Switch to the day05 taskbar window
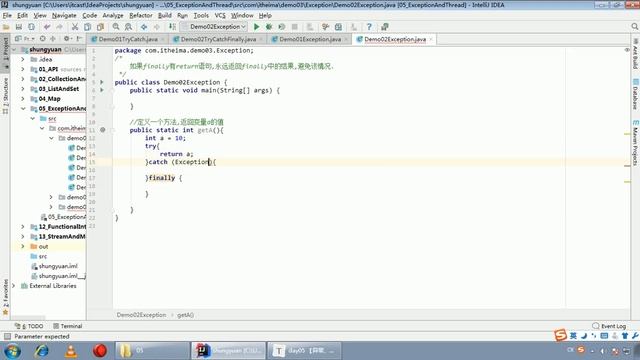This screenshot has height=360, width=640. pos(304,351)
